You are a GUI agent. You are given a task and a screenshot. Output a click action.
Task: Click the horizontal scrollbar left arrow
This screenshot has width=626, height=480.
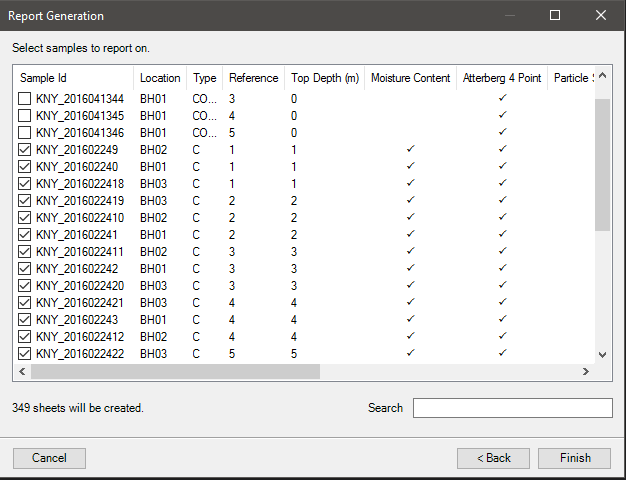(x=22, y=372)
